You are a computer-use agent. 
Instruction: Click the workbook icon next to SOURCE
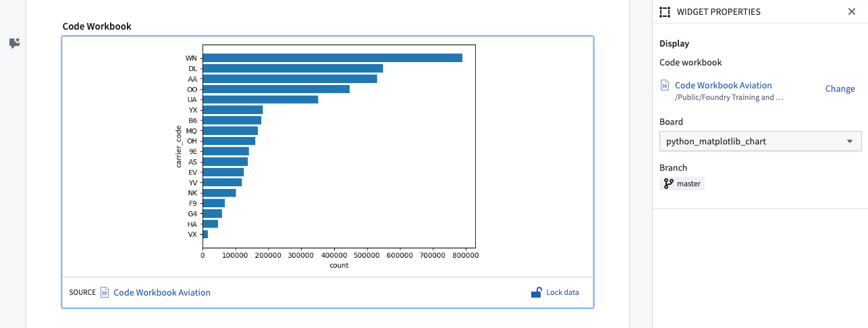(x=105, y=292)
